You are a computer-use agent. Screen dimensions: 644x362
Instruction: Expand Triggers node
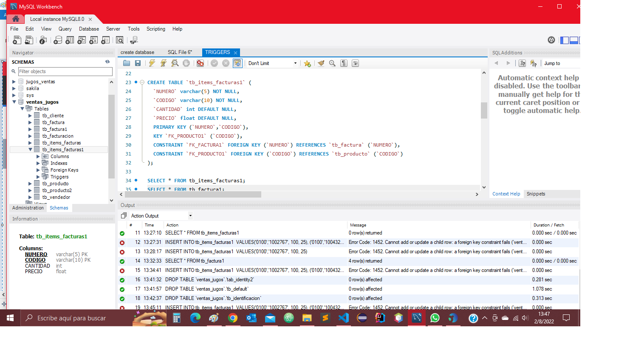point(38,177)
